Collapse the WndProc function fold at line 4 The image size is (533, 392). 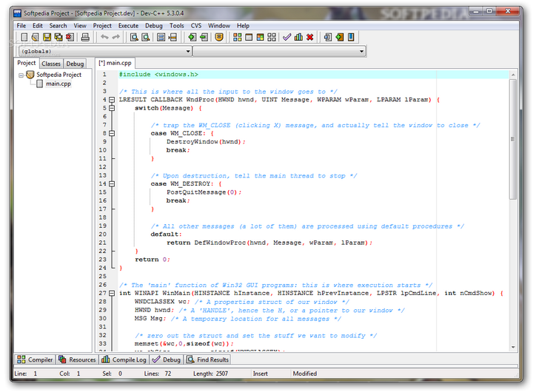point(112,100)
